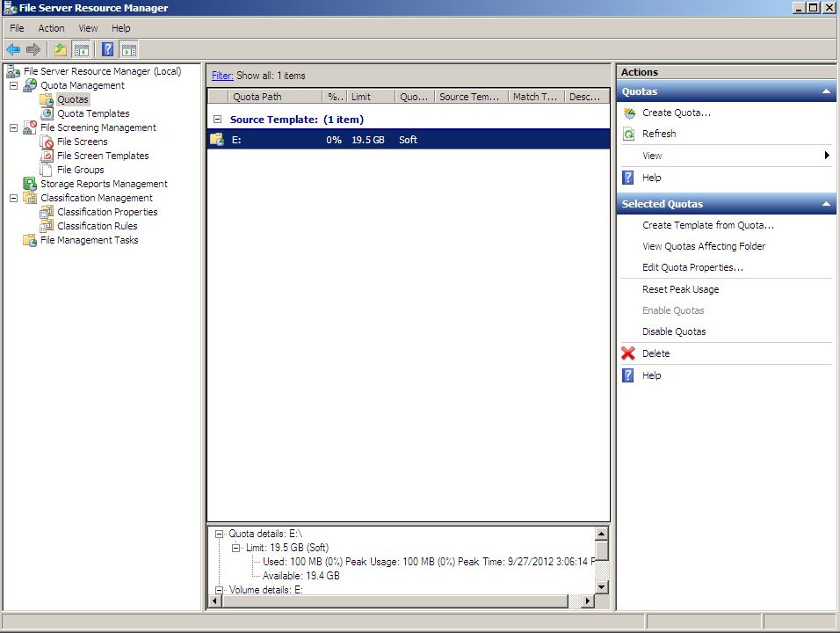Click the Create Quota pie-chart icon
840x633 pixels.
pyautogui.click(x=627, y=113)
